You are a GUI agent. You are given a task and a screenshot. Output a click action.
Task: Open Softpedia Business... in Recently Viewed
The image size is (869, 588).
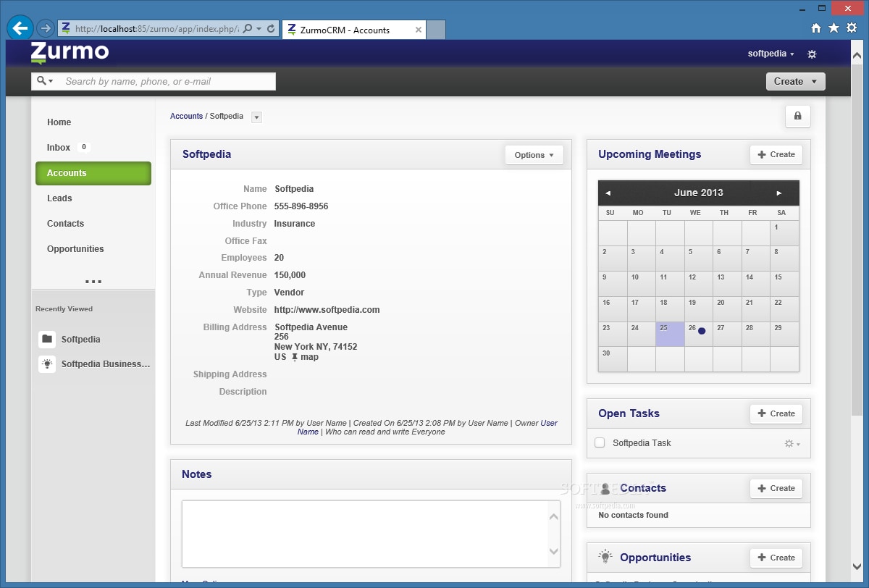tap(106, 364)
